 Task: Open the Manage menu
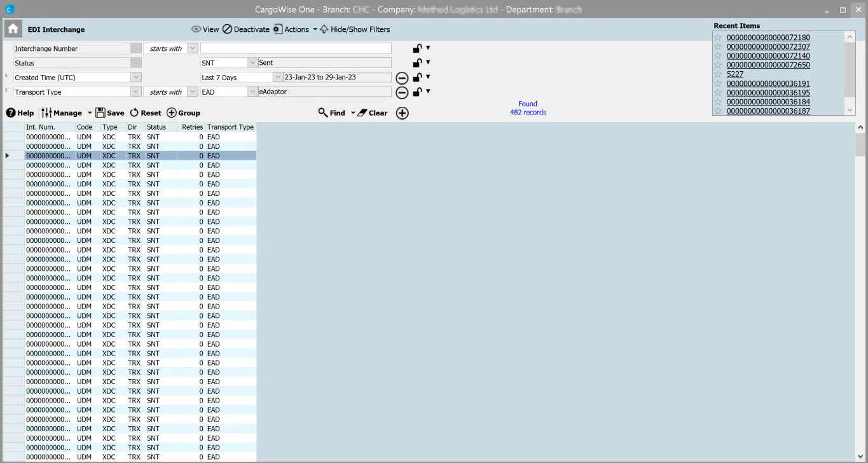(67, 113)
